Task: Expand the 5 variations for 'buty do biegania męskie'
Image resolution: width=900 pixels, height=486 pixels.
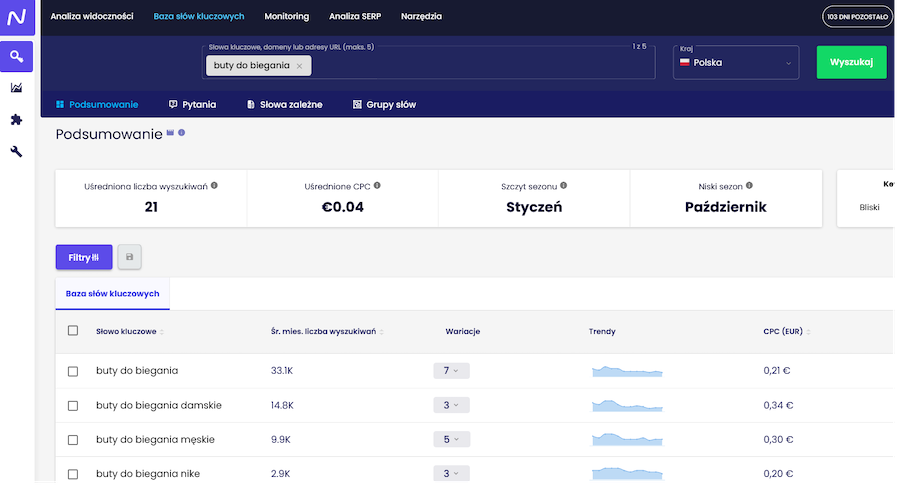Action: [x=451, y=440]
